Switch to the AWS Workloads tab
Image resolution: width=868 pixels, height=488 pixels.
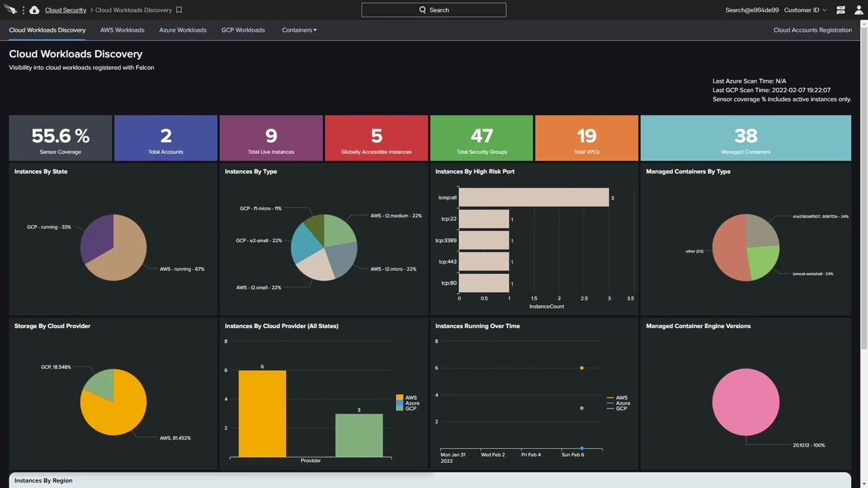point(122,30)
